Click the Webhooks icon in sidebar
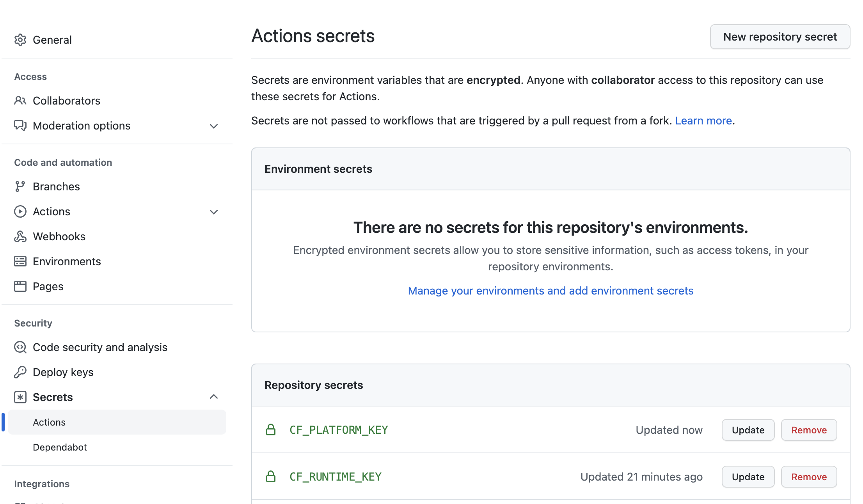 [20, 236]
